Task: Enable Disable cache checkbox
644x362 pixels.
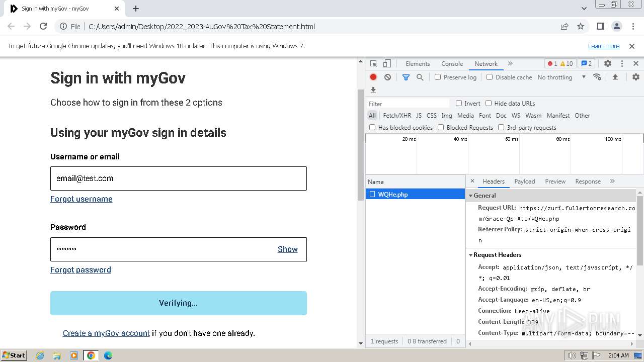Action: tap(490, 77)
